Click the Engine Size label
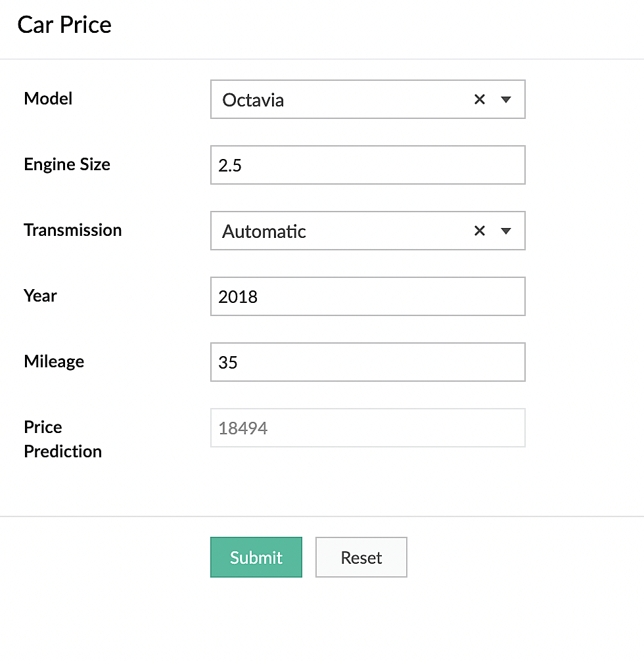The image size is (644, 661). (67, 164)
